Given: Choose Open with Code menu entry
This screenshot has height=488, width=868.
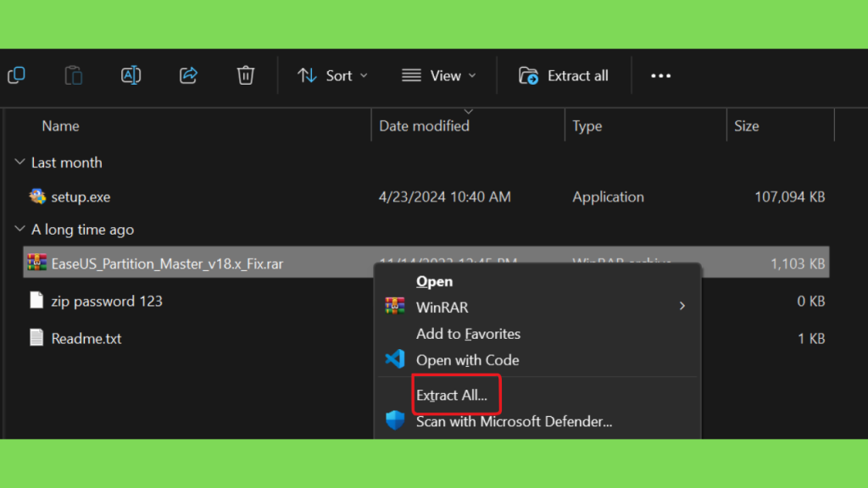Looking at the screenshot, I should [x=468, y=360].
